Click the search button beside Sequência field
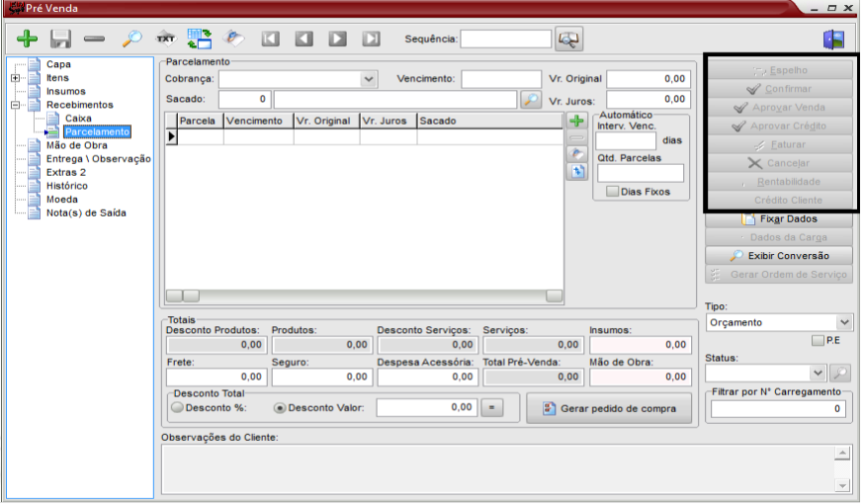The height and width of the screenshot is (504, 864). 568,40
